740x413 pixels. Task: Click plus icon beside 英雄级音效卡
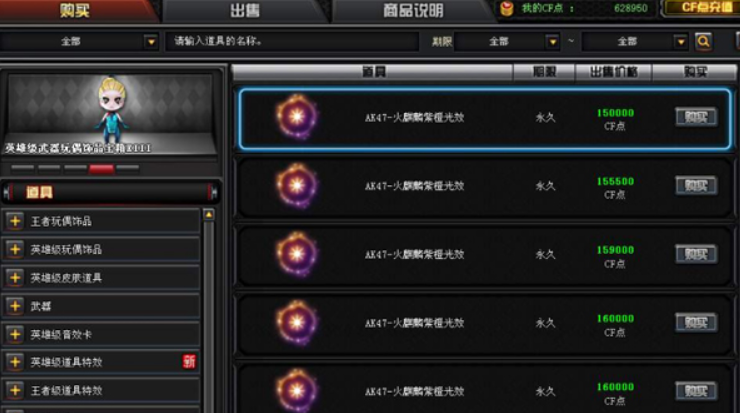coord(15,334)
